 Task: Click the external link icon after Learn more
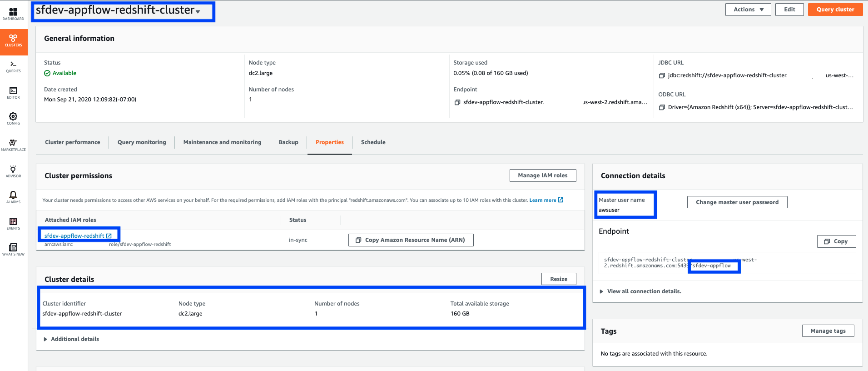[x=560, y=200]
